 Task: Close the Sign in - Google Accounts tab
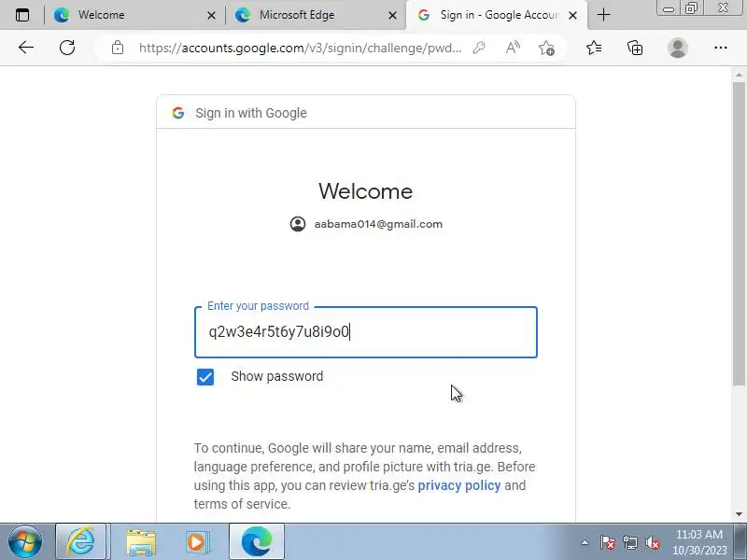click(x=573, y=16)
